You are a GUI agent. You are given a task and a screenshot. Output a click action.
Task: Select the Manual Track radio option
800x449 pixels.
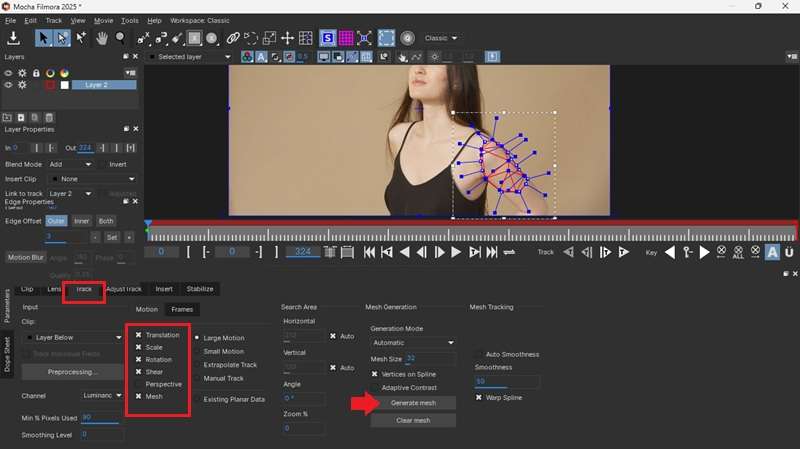tap(197, 379)
